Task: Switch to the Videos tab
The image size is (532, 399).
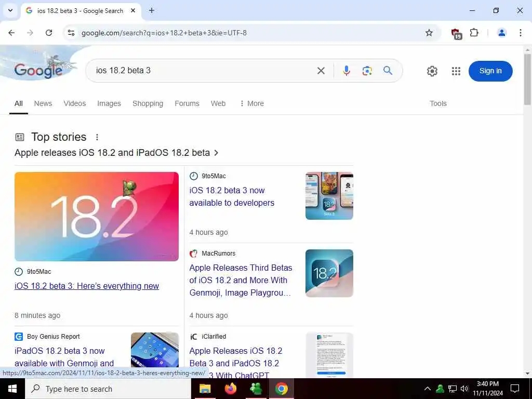Action: point(75,103)
